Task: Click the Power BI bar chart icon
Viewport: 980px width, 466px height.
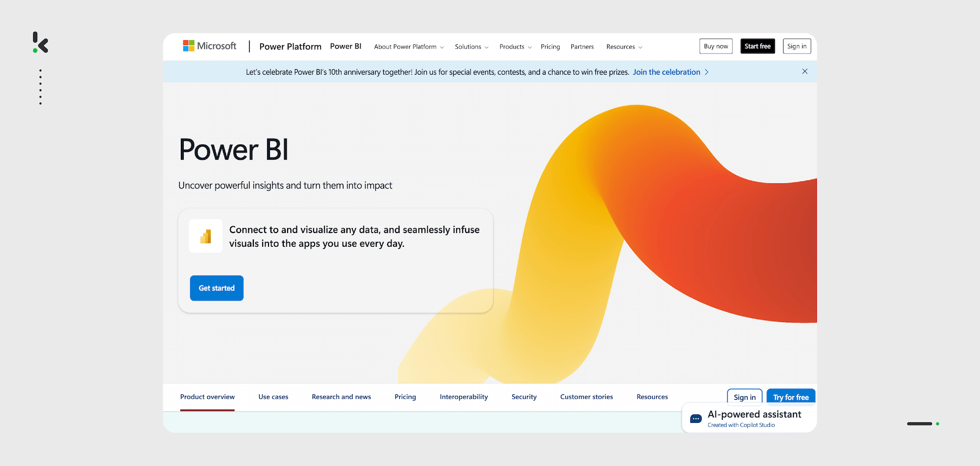Action: tap(206, 236)
